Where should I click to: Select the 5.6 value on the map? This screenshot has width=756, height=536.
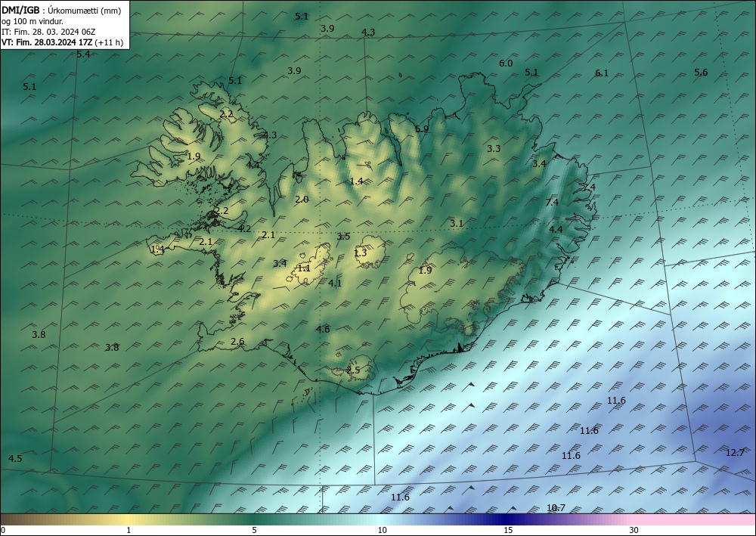pyautogui.click(x=701, y=73)
